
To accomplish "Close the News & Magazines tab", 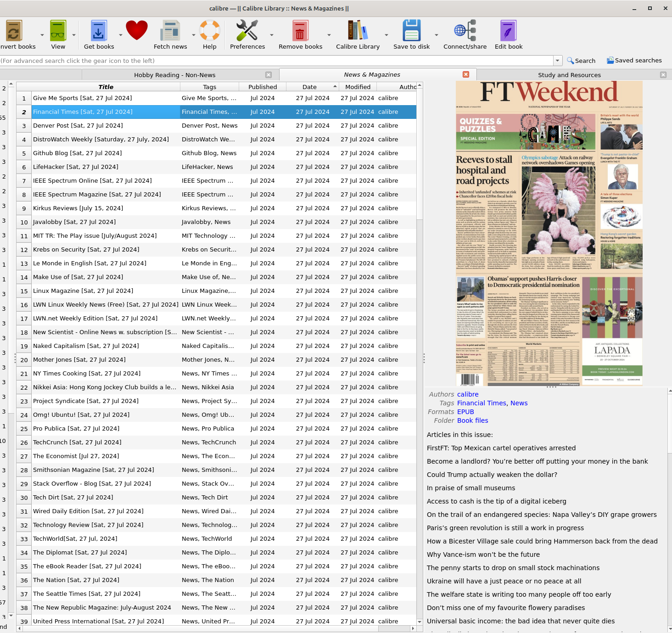I will [466, 74].
